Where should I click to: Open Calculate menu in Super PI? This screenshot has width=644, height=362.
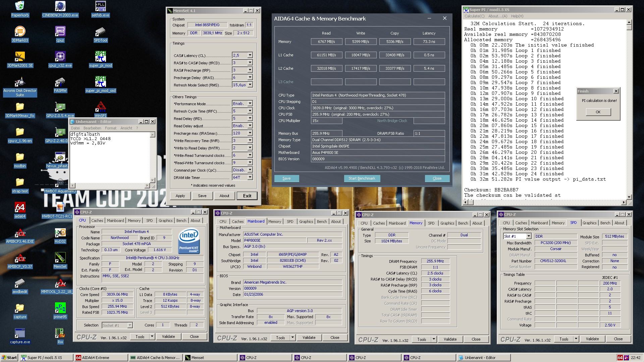click(x=474, y=16)
